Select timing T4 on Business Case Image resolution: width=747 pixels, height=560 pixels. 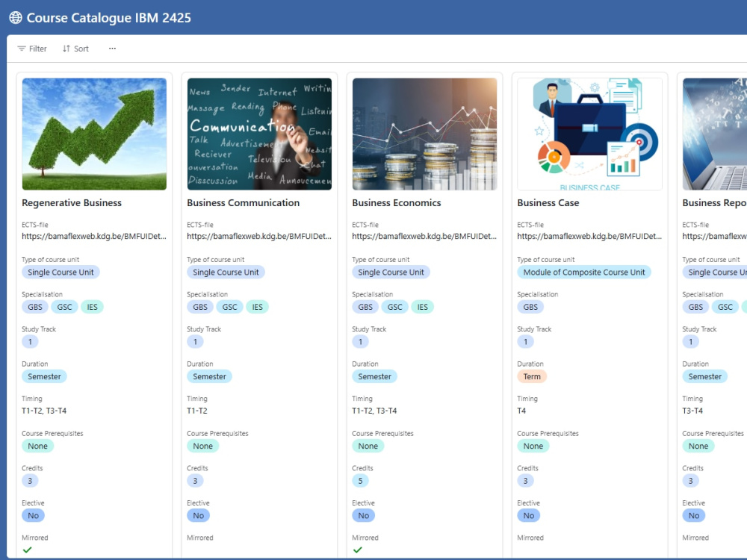point(521,411)
